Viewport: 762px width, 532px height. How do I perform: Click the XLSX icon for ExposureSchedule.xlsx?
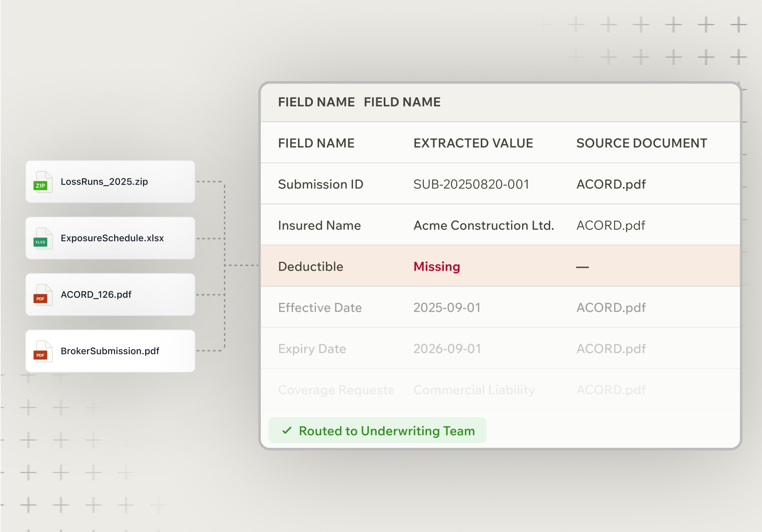click(x=42, y=239)
